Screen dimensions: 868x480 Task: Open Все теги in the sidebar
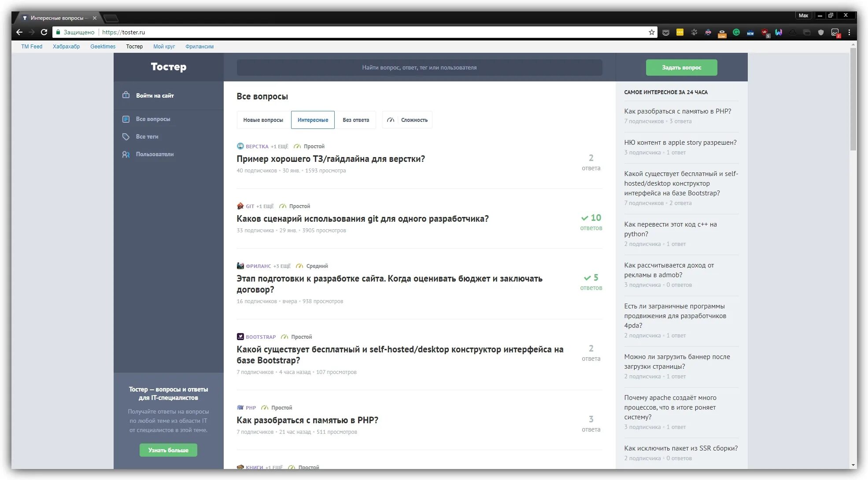(x=147, y=136)
